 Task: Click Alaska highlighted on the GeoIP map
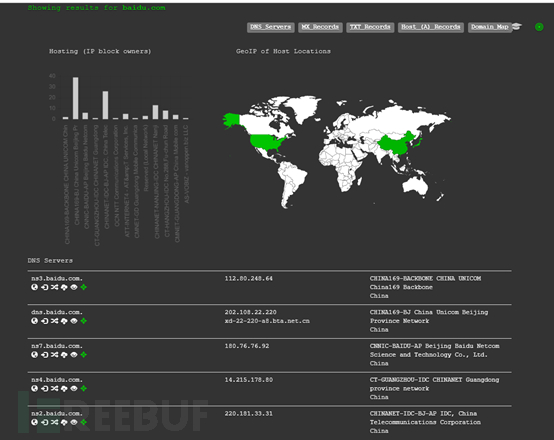232,121
